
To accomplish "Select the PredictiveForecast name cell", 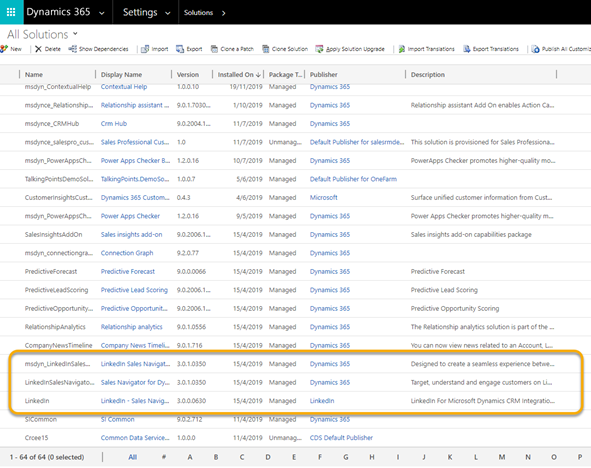I will 51,271.
